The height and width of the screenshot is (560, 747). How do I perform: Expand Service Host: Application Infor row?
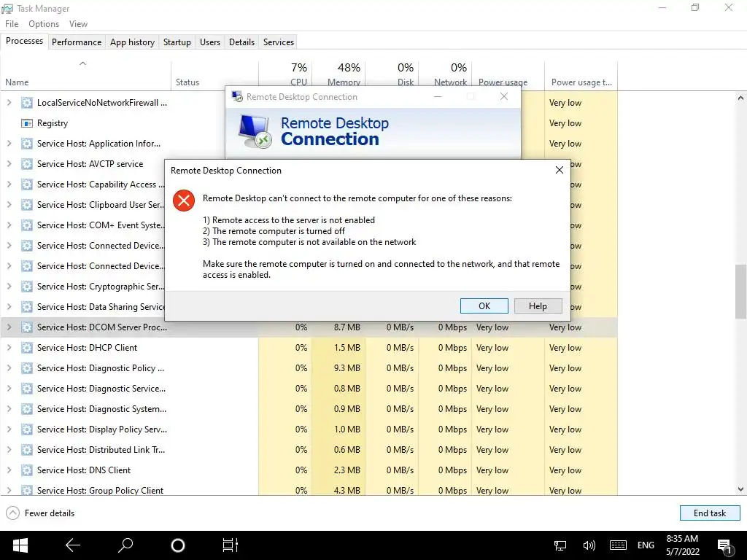tap(9, 144)
